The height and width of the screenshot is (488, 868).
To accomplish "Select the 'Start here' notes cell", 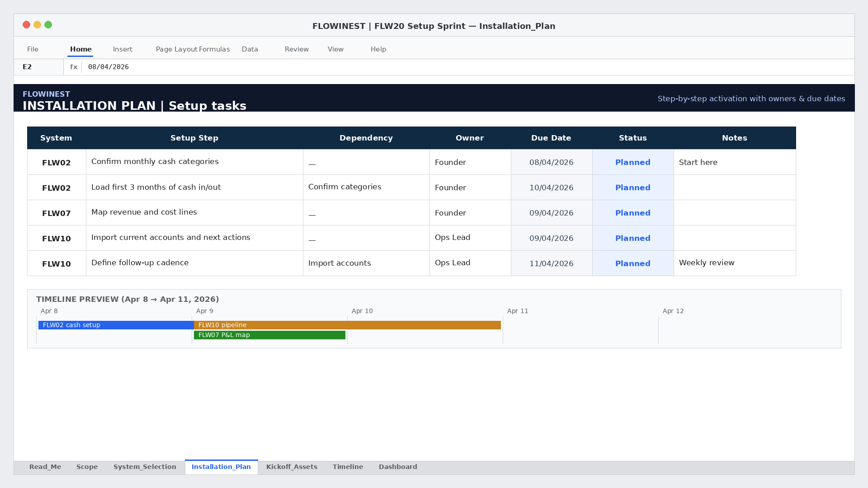I will pos(735,162).
